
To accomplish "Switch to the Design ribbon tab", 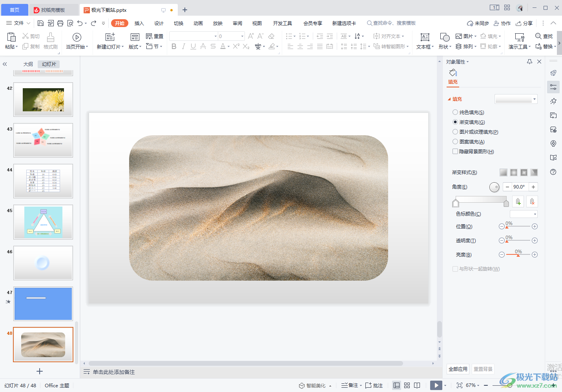I will (x=159, y=23).
